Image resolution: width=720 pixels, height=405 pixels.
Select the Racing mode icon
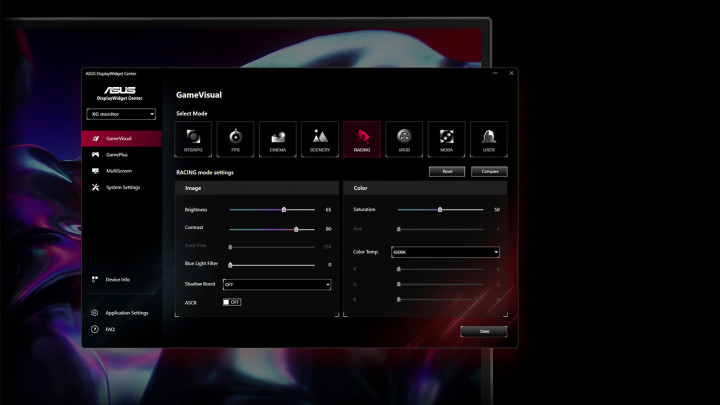362,139
